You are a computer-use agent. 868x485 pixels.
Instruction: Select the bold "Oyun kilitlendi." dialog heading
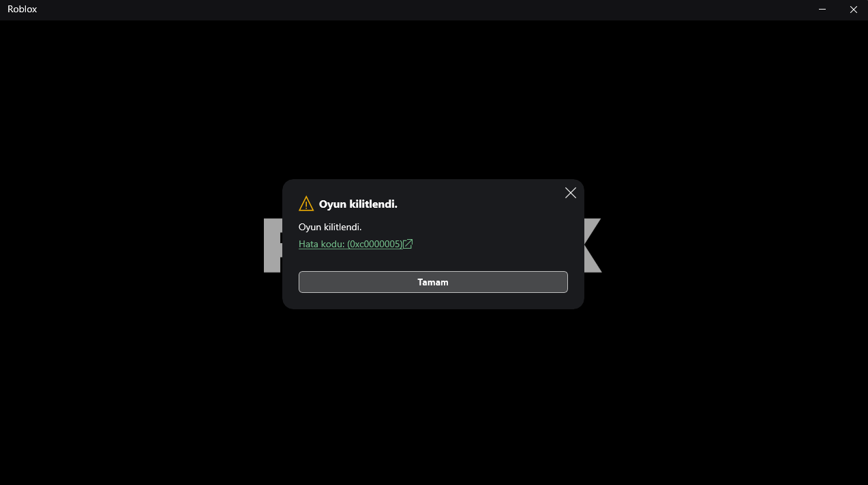click(358, 204)
